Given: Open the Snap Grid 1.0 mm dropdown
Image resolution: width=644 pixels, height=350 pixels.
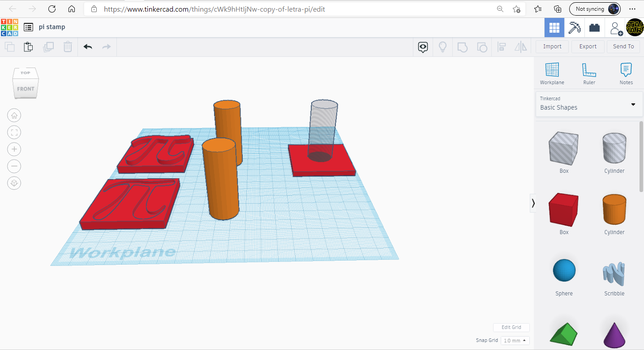Looking at the screenshot, I should pos(515,341).
